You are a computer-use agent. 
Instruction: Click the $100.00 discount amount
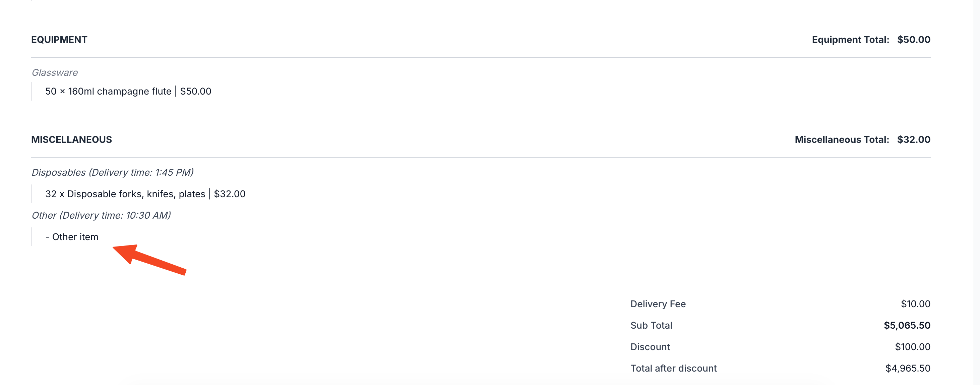tap(912, 347)
